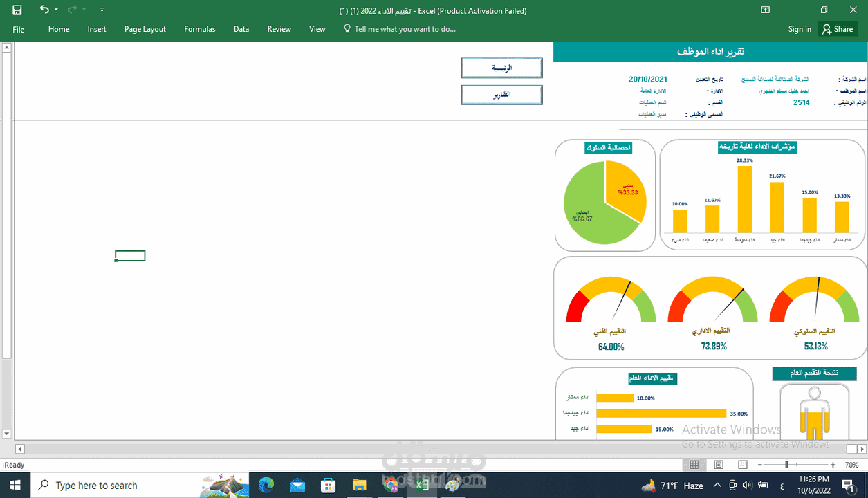
Task: Undo the last action
Action: 44,10
